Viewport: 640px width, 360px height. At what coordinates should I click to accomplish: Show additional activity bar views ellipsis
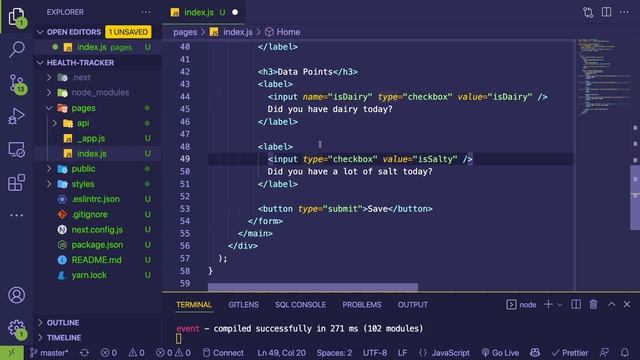click(16, 215)
